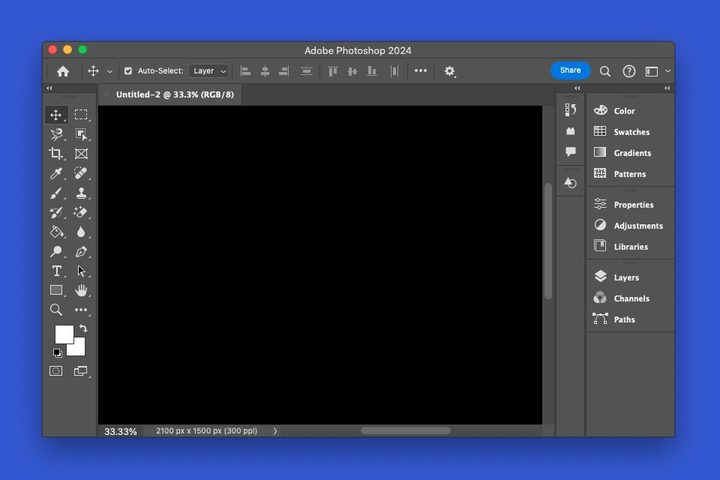Select the Move tool in toolbox

click(56, 115)
